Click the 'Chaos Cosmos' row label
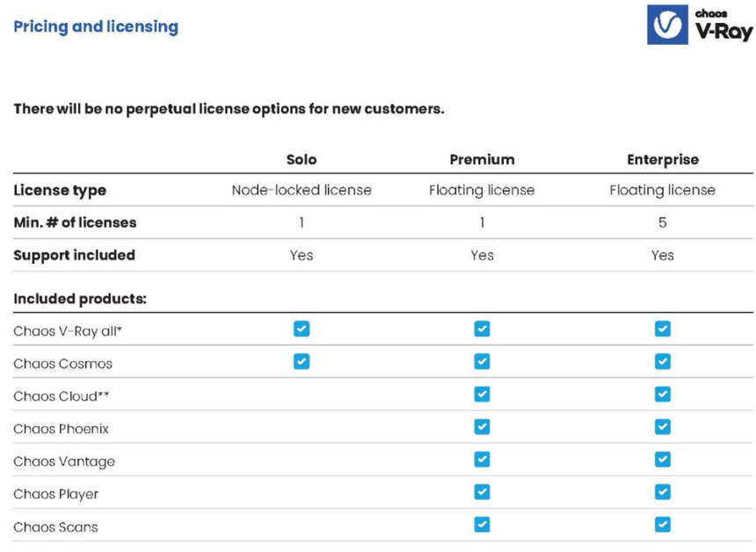The width and height of the screenshot is (756, 552). tap(62, 364)
